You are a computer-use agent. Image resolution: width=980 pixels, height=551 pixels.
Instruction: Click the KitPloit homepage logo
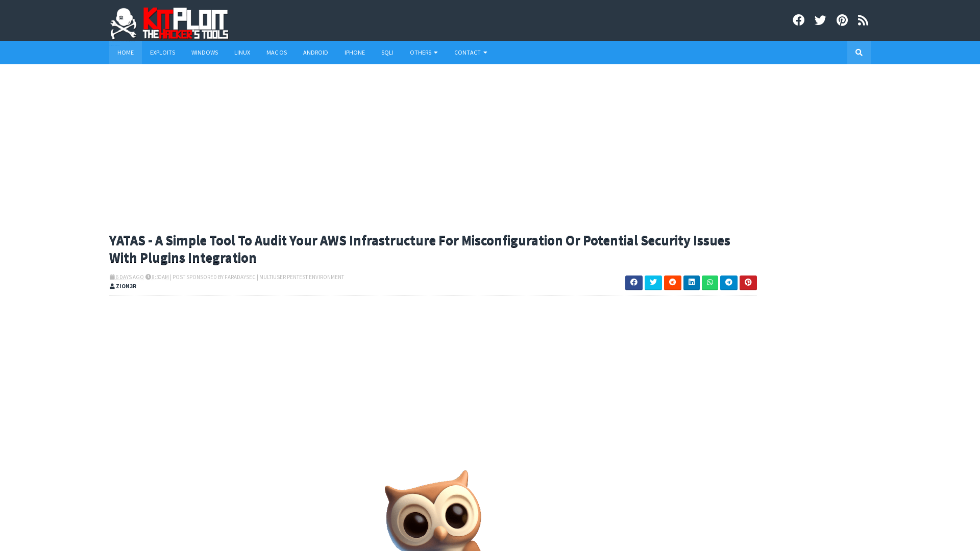[x=171, y=22]
